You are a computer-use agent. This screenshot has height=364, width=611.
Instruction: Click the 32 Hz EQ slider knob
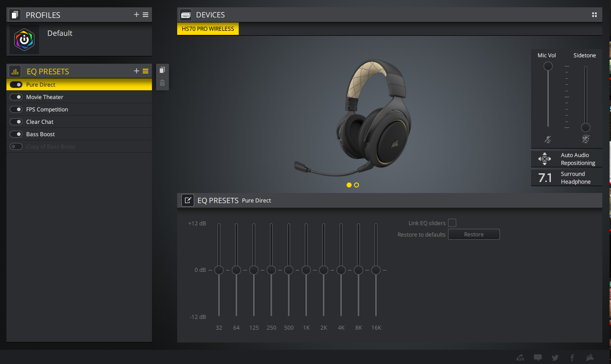point(219,270)
